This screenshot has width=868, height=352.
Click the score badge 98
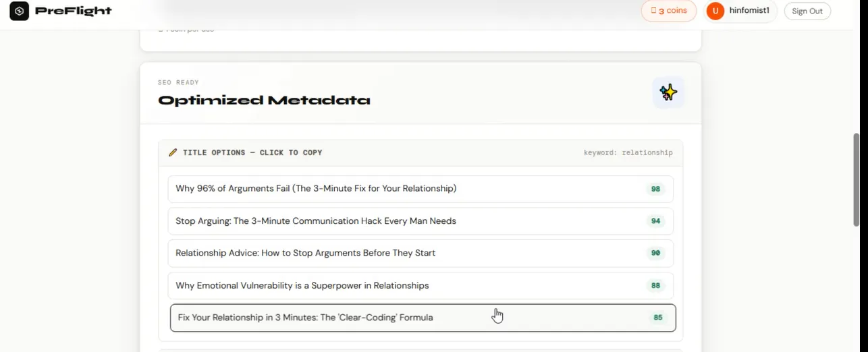(x=655, y=189)
